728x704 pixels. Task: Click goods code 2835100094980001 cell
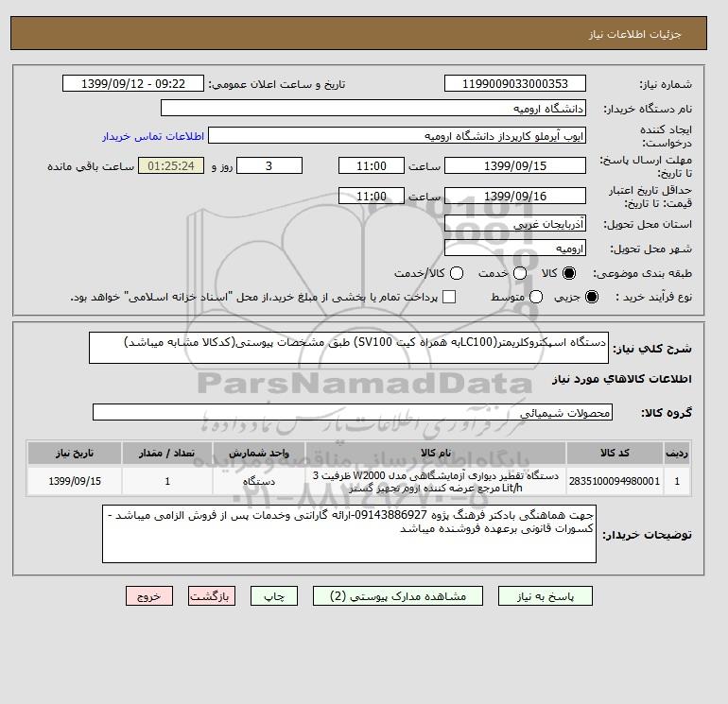tap(615, 481)
